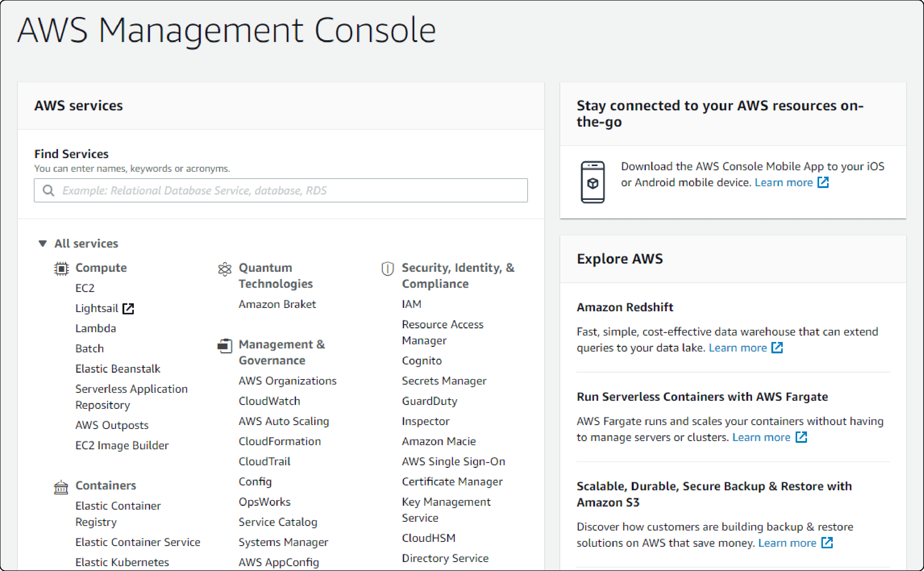
Task: Open CloudFormation
Action: 280,442
